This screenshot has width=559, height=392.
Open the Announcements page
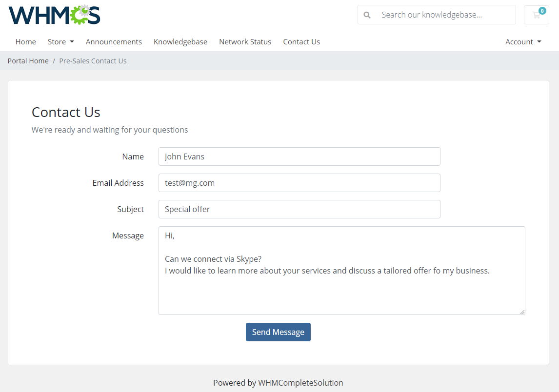pyautogui.click(x=114, y=41)
